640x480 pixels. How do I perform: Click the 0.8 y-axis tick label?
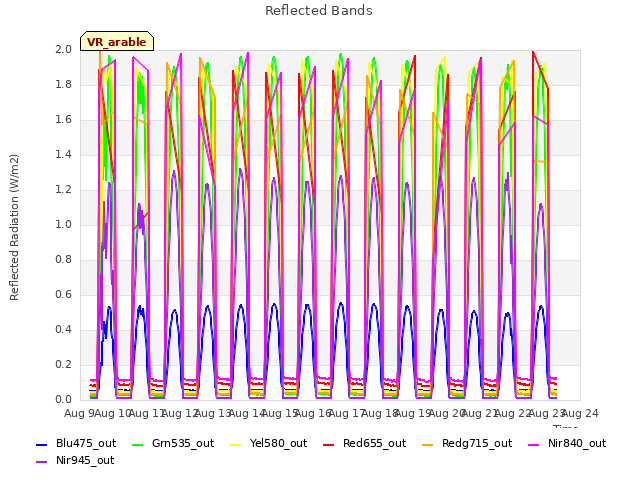[63, 260]
